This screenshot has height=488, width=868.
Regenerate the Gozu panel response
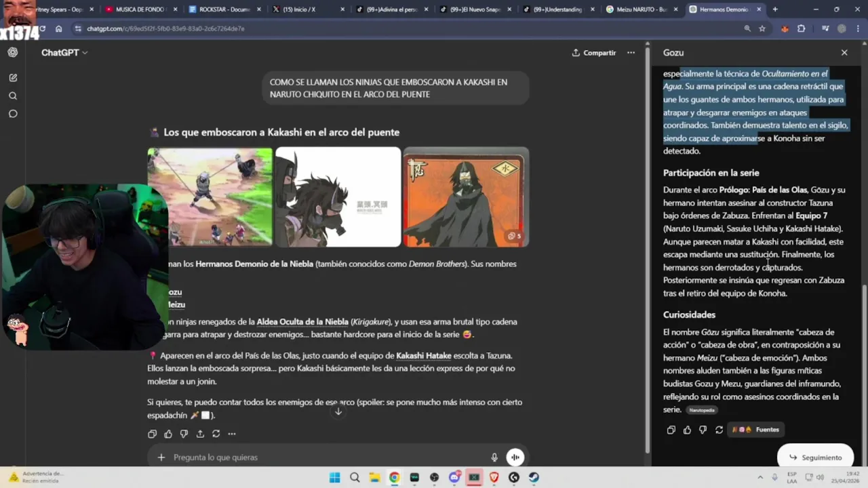click(x=719, y=430)
